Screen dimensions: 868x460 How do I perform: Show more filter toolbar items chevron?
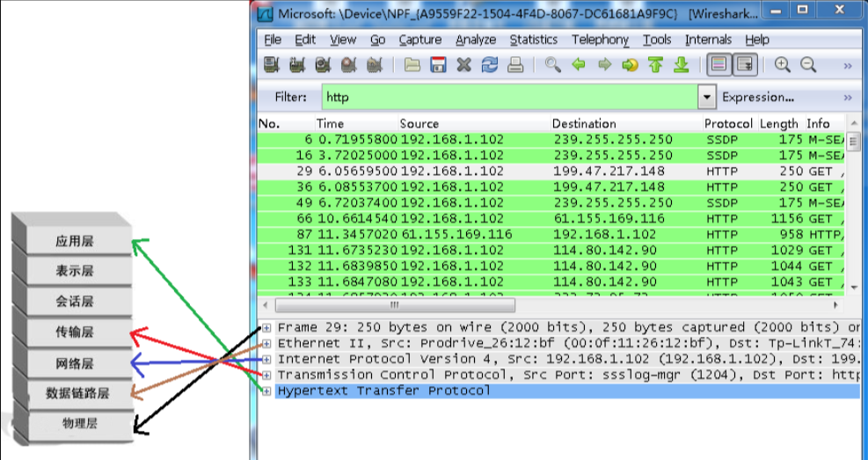(x=848, y=98)
